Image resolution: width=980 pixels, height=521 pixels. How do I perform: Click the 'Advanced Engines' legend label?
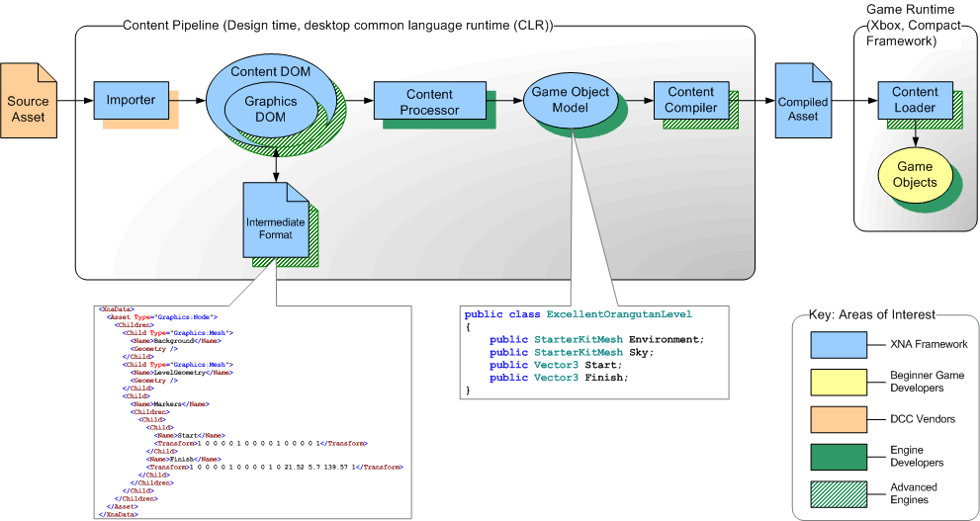914,493
